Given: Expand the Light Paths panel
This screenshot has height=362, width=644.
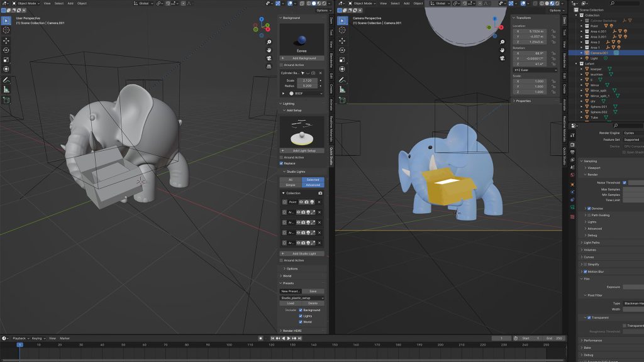Looking at the screenshot, I should point(591,243).
